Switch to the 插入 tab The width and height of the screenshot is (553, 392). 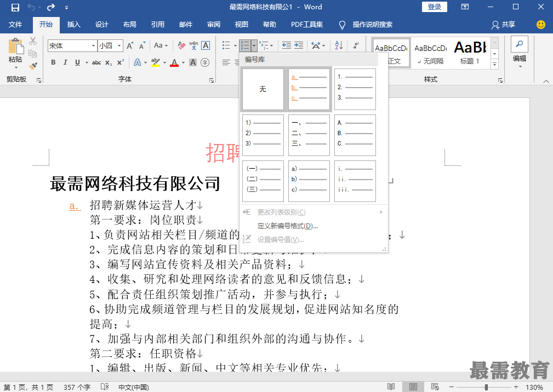pos(73,25)
